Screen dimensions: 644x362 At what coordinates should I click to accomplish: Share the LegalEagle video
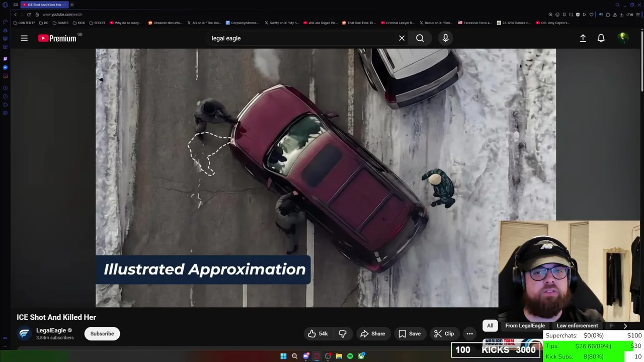(373, 334)
